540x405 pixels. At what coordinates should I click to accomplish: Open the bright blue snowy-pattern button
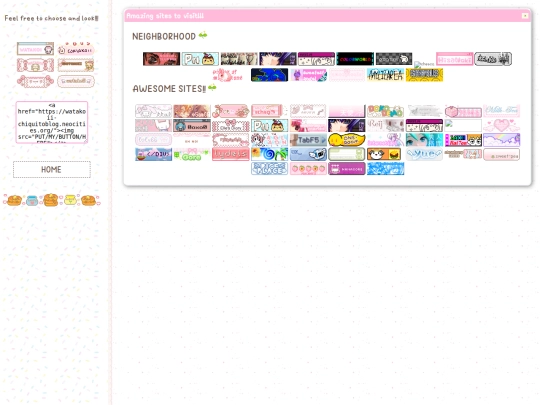pyautogui.click(x=385, y=169)
